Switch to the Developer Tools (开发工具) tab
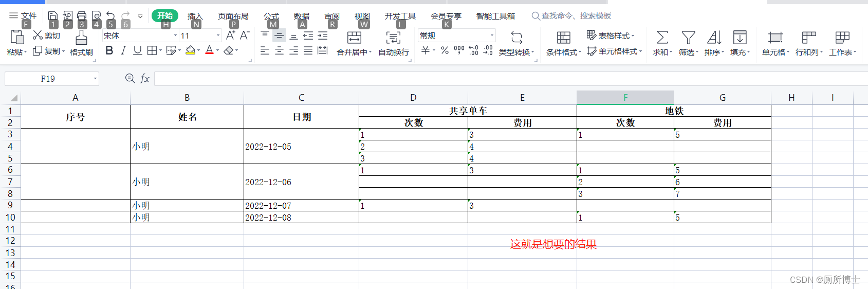 pyautogui.click(x=400, y=16)
